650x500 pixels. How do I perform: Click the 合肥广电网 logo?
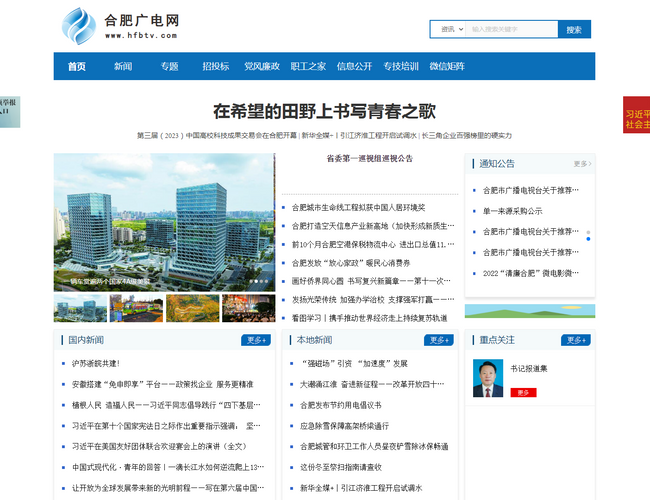[121, 26]
